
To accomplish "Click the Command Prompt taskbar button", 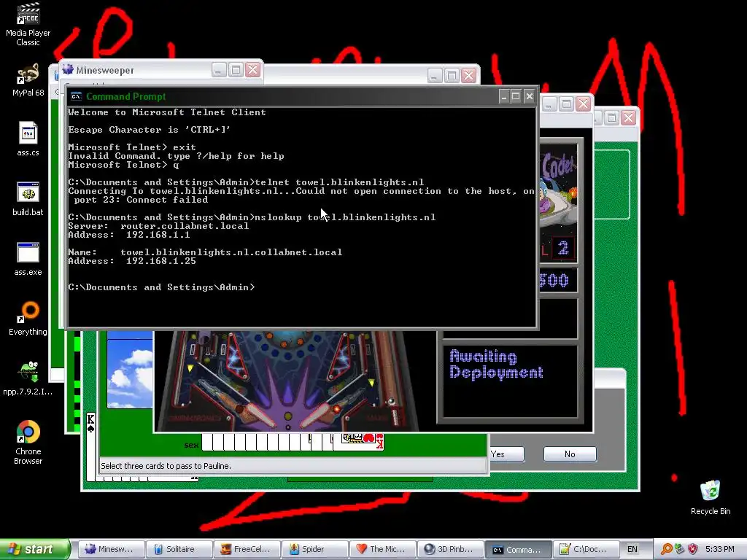I will coord(519,549).
